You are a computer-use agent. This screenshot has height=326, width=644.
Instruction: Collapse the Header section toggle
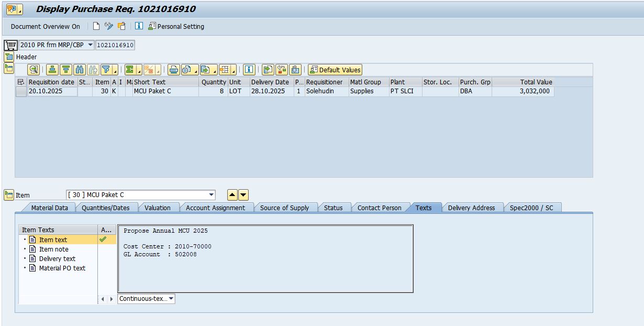pyautogui.click(x=9, y=57)
